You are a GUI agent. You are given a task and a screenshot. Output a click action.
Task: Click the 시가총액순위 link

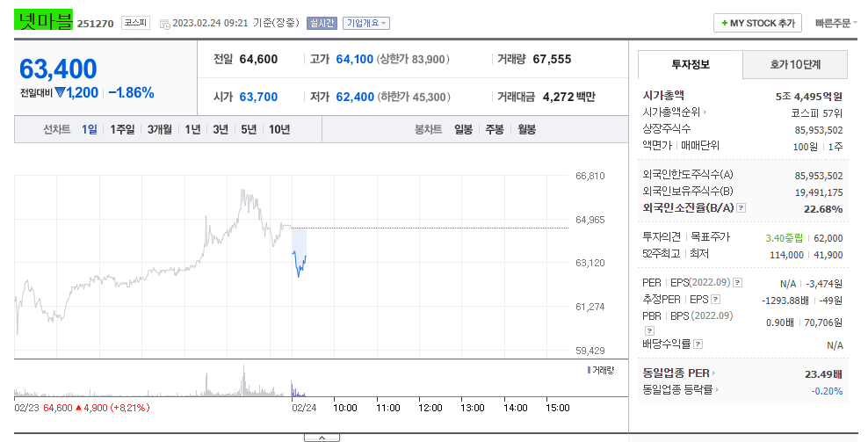click(671, 112)
